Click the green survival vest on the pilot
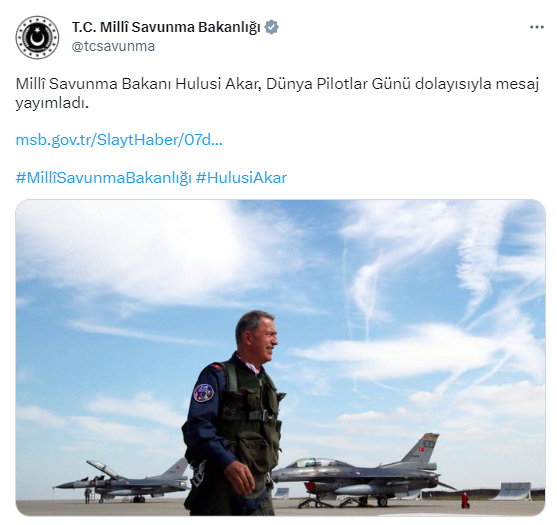557x525 pixels. (250, 416)
